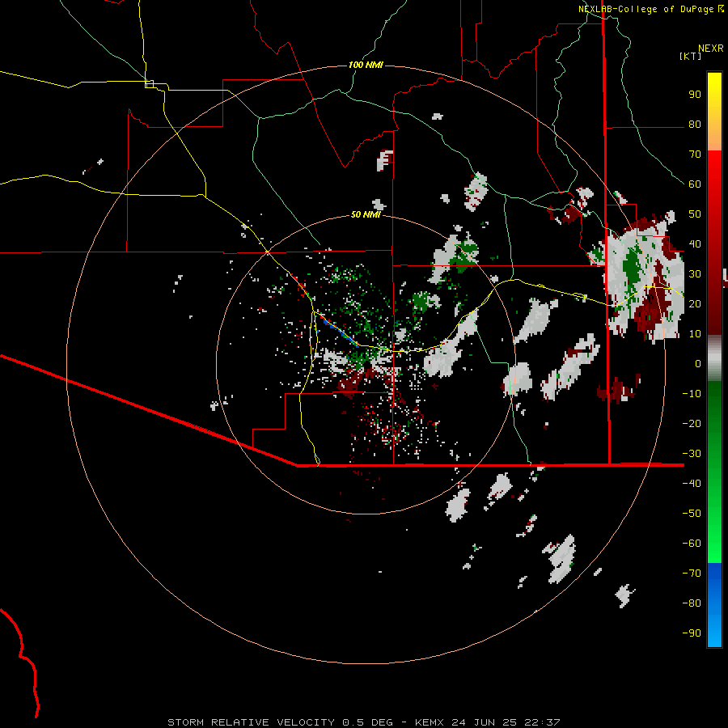The image size is (728, 728).
Task: Click the -40 value on velocity scale
Action: (x=692, y=484)
